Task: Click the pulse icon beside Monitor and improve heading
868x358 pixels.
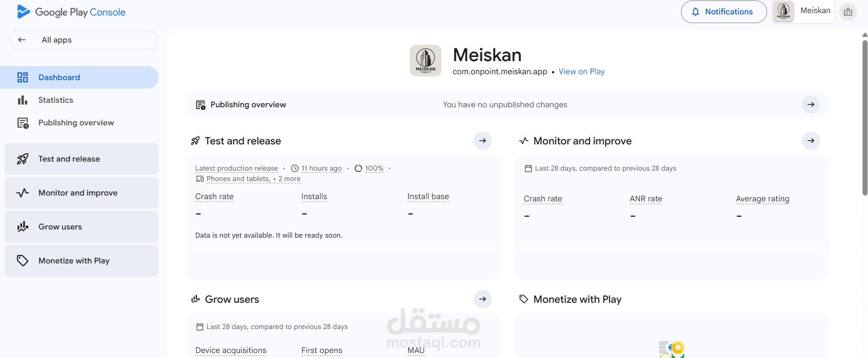Action: coord(524,141)
